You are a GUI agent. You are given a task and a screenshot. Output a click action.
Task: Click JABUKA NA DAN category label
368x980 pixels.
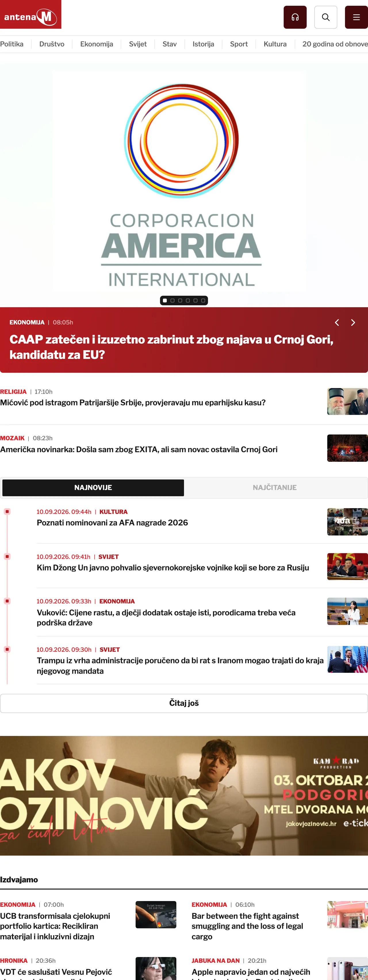[x=216, y=961]
